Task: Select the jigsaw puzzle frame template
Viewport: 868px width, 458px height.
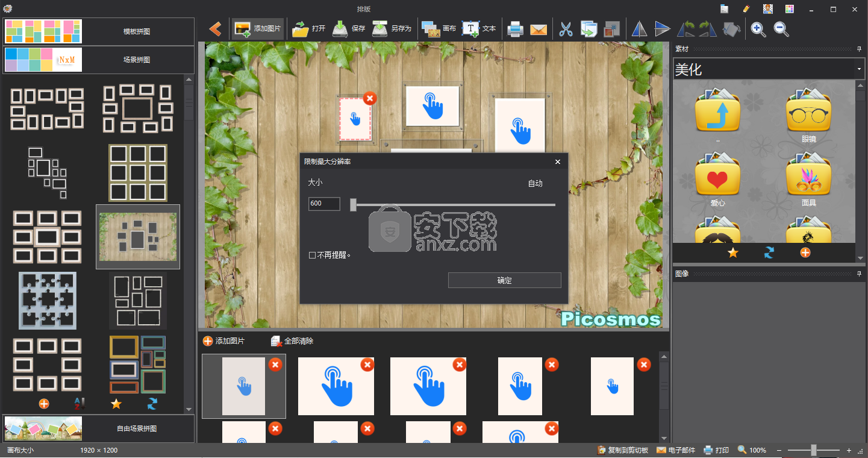Action: [48, 300]
